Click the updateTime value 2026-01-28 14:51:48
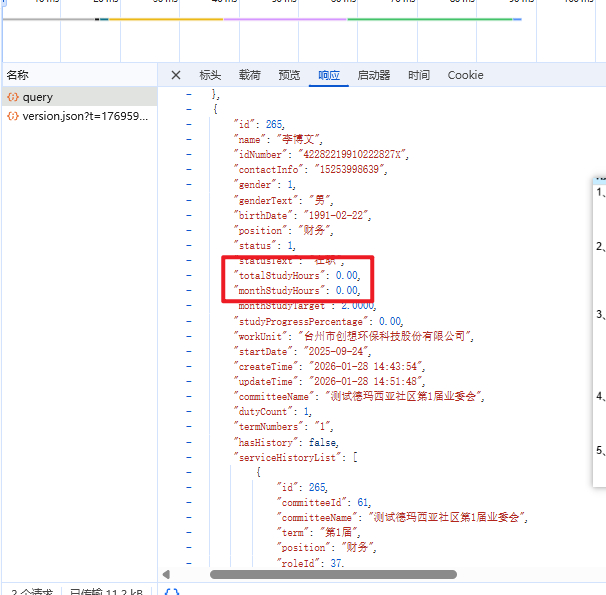 tap(366, 382)
